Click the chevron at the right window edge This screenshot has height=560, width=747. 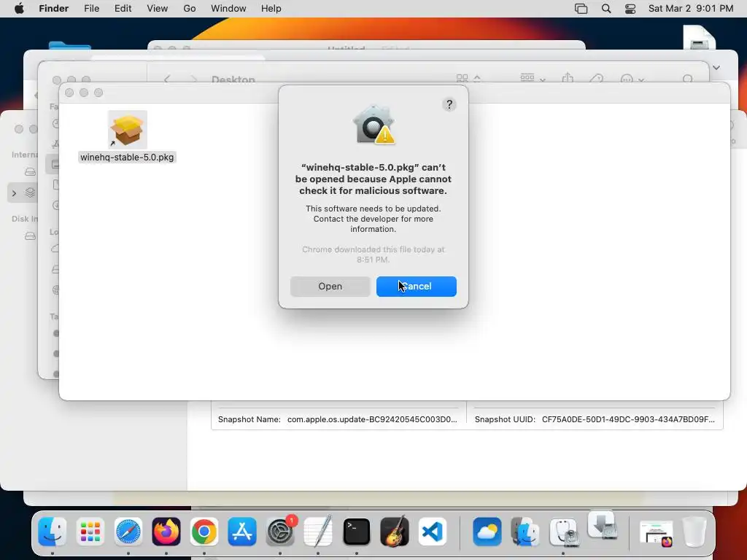coord(716,68)
